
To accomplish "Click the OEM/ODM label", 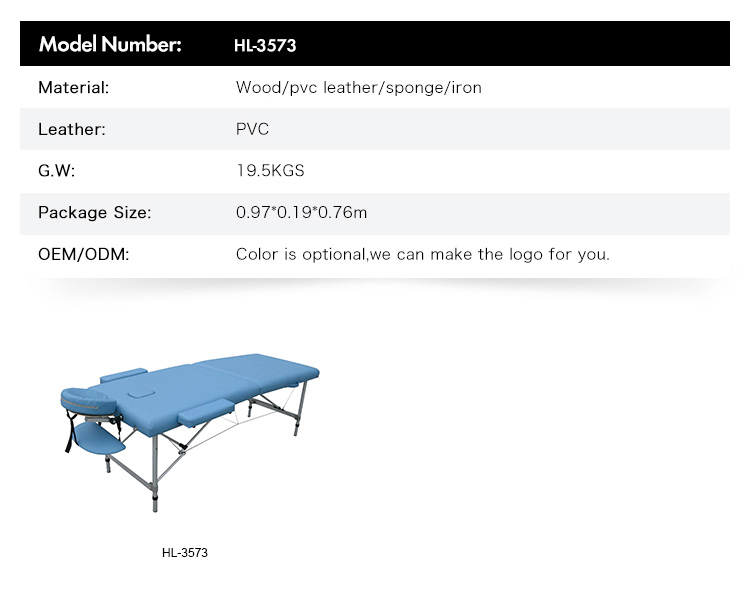I will [84, 254].
